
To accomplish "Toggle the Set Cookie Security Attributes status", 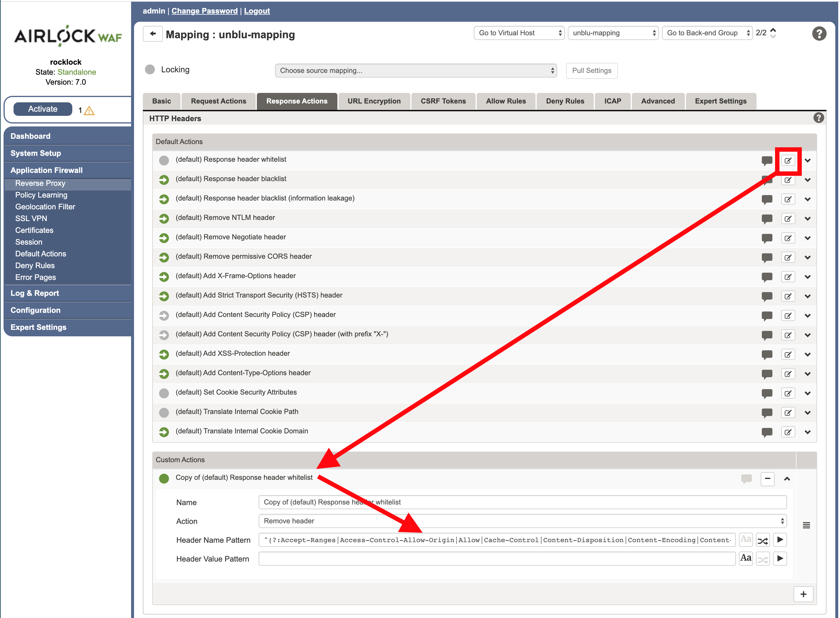I will tap(164, 393).
